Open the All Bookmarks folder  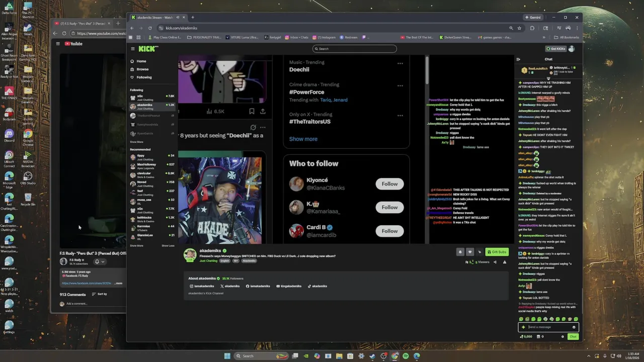click(566, 37)
